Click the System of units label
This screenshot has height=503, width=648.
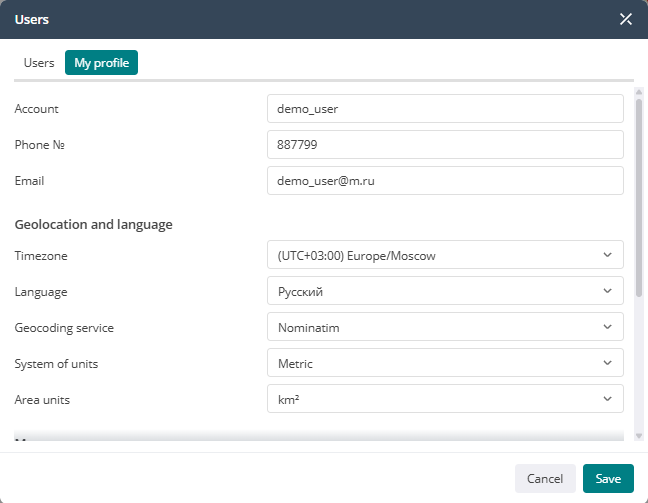point(56,364)
